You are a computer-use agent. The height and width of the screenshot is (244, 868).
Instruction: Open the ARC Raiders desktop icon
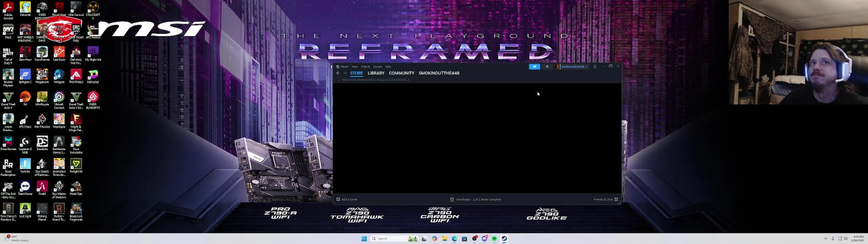[93, 32]
